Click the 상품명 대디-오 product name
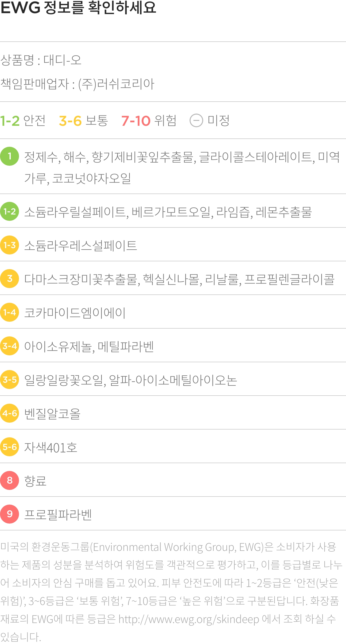Image resolution: width=346 pixels, height=644 pixels. [41, 60]
